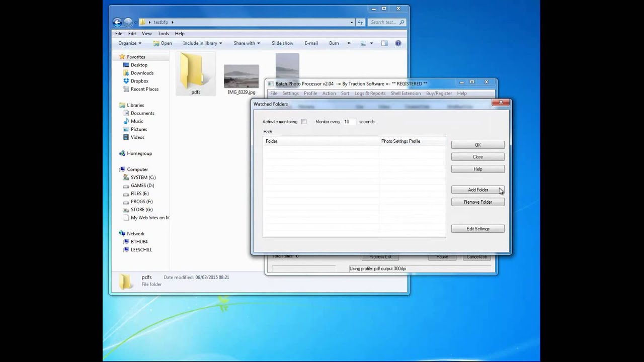Open Sort menu in Batch Photo Processor
The height and width of the screenshot is (362, 644).
point(345,94)
